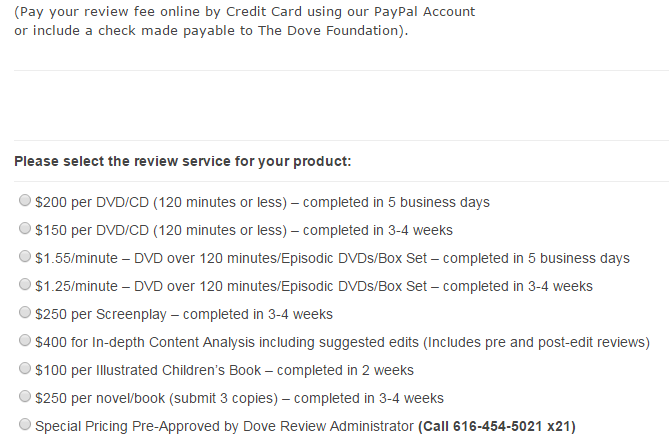Click the $1.25/minute Episodic DVDs label text

point(314,286)
